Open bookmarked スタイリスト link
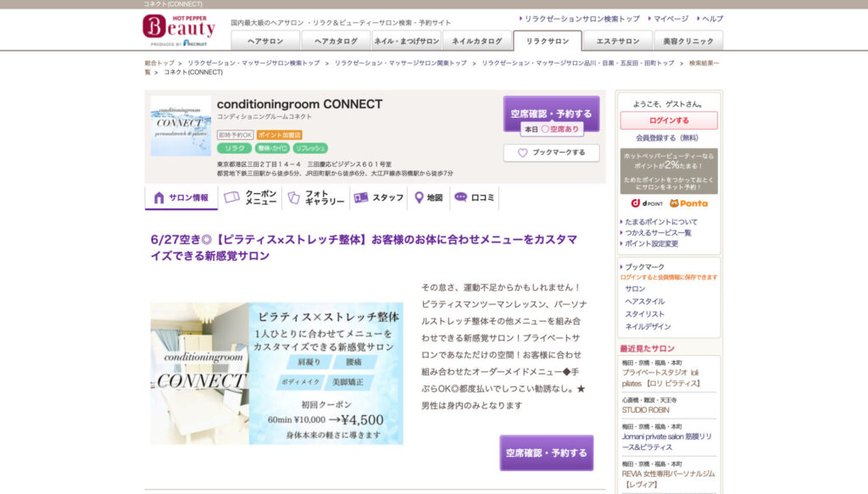This screenshot has width=868, height=494. point(644,314)
